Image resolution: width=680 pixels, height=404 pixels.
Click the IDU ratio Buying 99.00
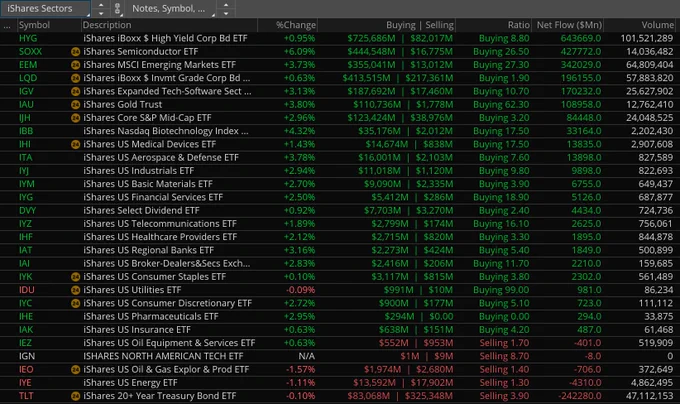point(501,290)
